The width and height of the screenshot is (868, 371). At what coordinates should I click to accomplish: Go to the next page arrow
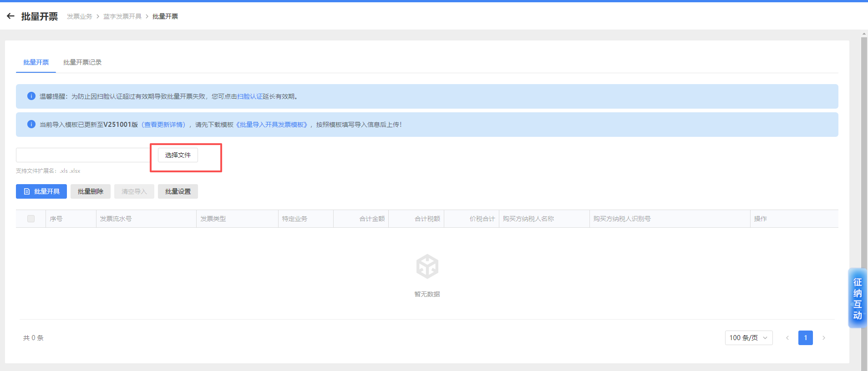pos(823,338)
